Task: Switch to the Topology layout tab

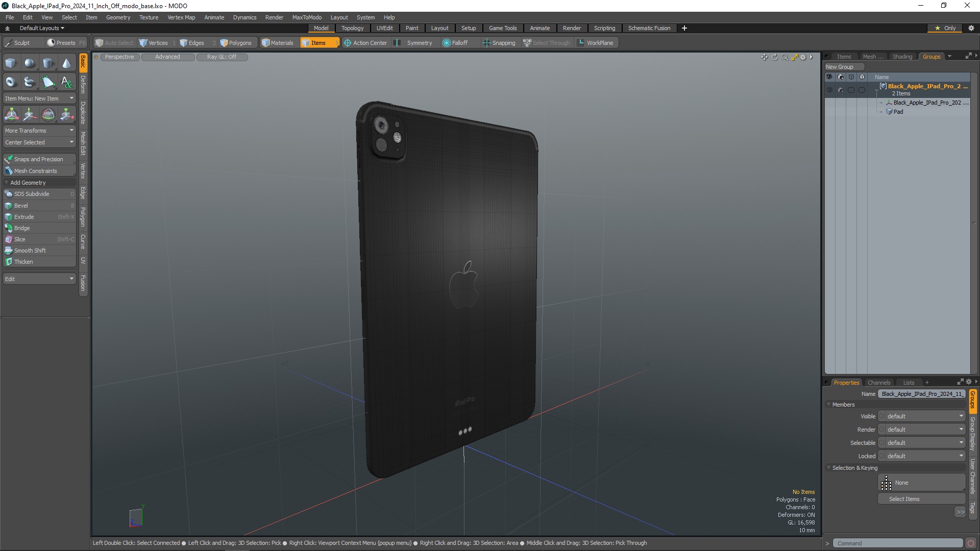Action: click(352, 28)
